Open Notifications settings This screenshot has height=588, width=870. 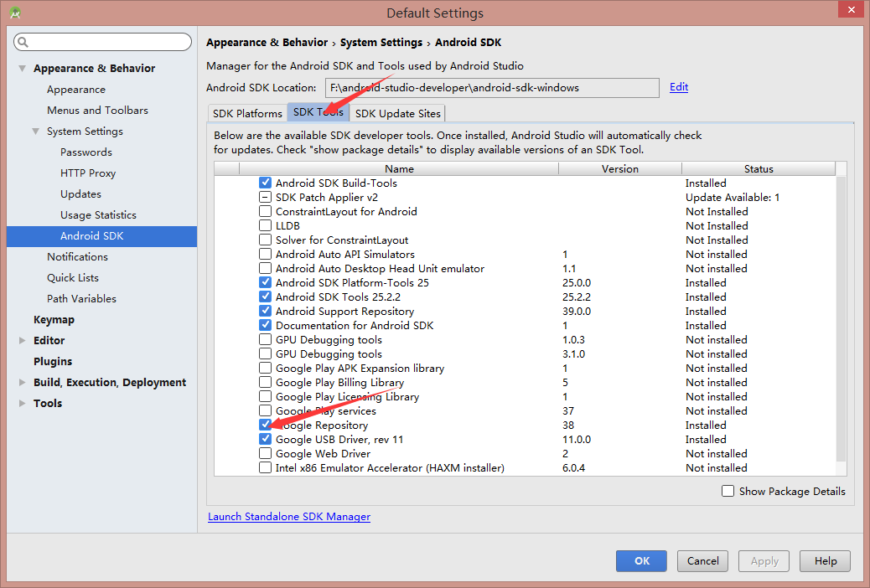[77, 257]
